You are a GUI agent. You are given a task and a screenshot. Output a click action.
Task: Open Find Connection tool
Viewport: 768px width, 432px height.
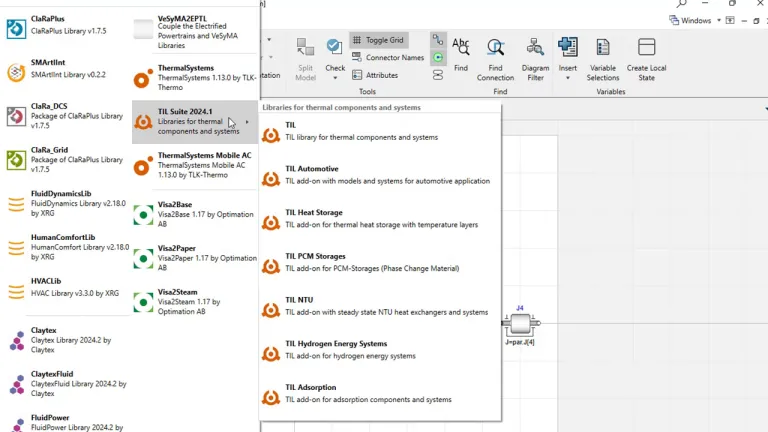click(495, 59)
